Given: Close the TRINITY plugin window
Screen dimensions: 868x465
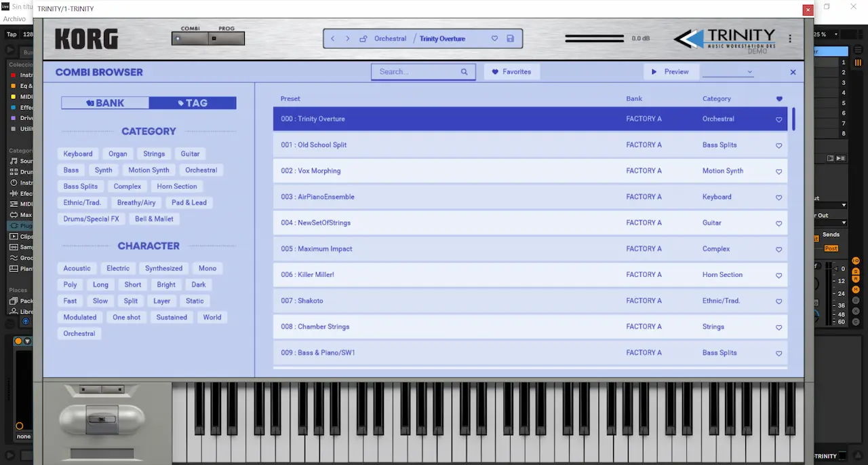Looking at the screenshot, I should (x=808, y=10).
